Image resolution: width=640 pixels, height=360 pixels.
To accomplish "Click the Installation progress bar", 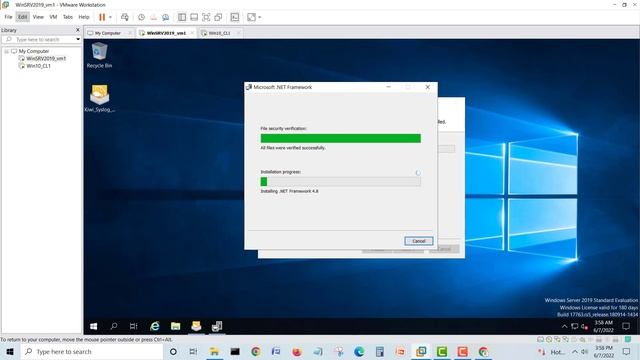I will point(340,182).
